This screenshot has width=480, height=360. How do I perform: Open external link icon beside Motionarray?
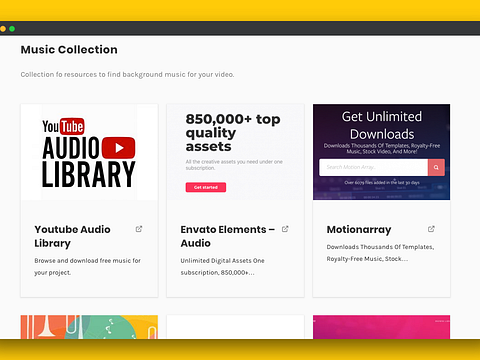click(431, 229)
